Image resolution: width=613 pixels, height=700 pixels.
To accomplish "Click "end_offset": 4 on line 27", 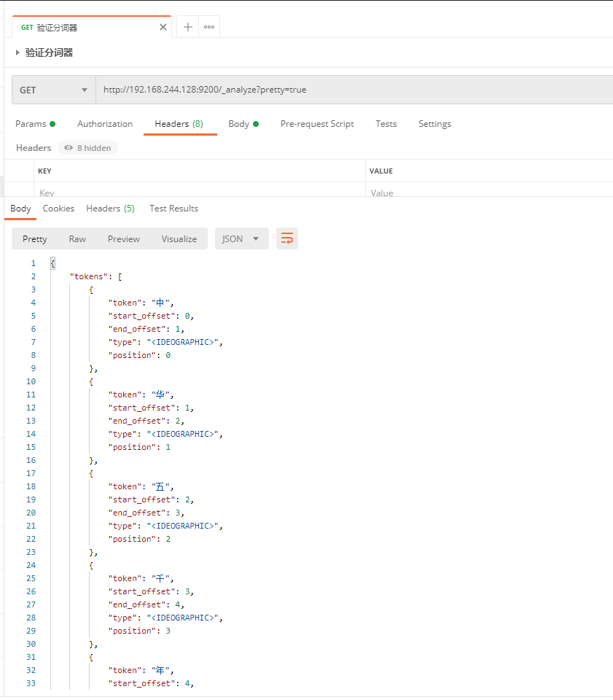I will pyautogui.click(x=144, y=604).
